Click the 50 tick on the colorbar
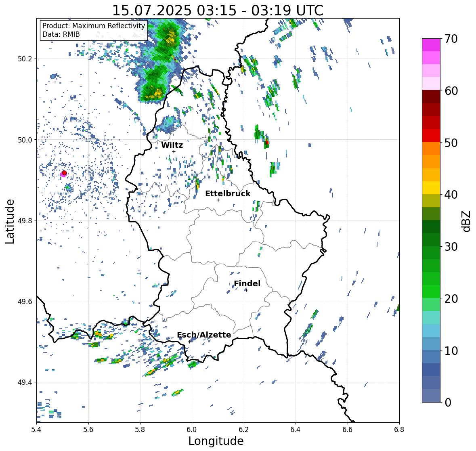Image resolution: width=476 pixels, height=451 pixels. (451, 143)
